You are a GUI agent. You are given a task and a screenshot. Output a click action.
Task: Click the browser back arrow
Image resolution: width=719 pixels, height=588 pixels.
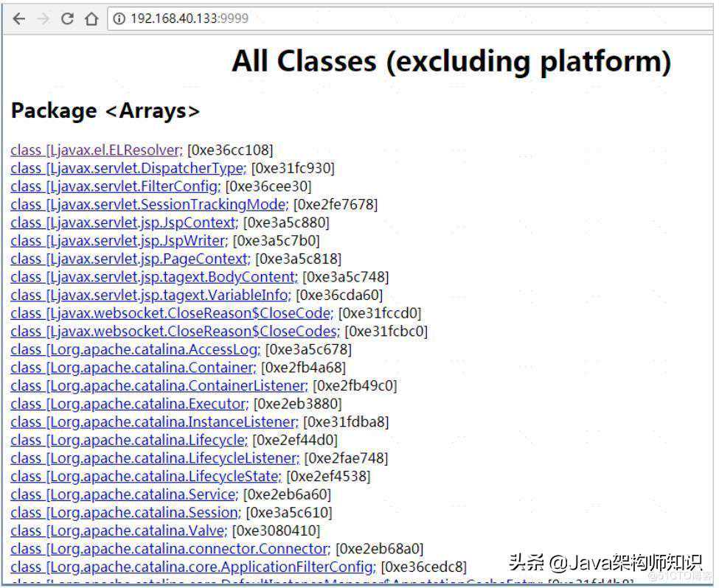point(18,19)
